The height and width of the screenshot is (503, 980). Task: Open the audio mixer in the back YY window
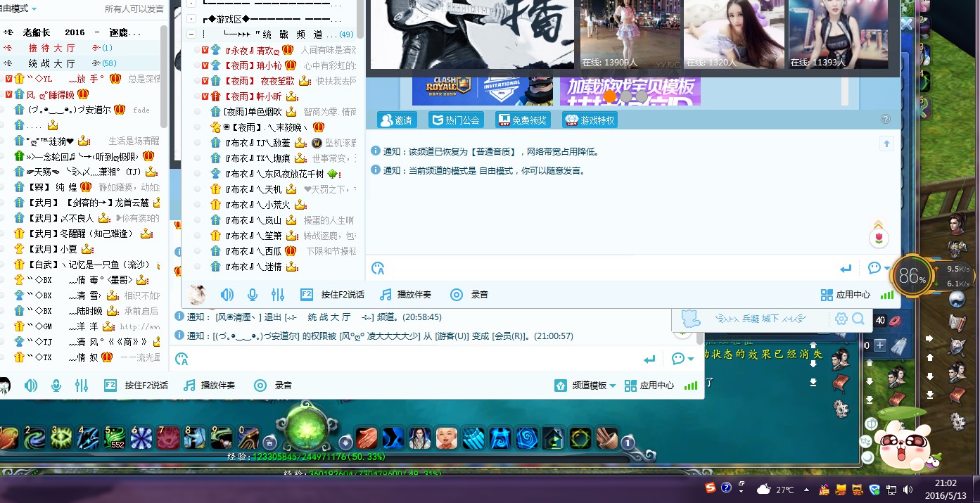82,386
